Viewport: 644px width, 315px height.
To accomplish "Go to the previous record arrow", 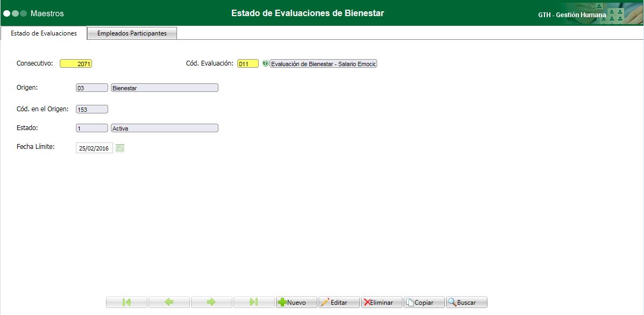I will (169, 302).
